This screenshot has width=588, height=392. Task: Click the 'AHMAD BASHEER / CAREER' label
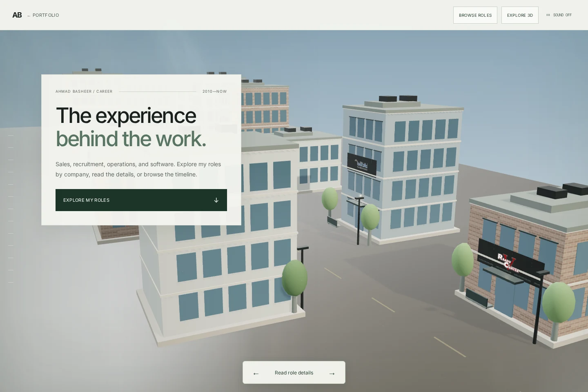[x=84, y=91]
